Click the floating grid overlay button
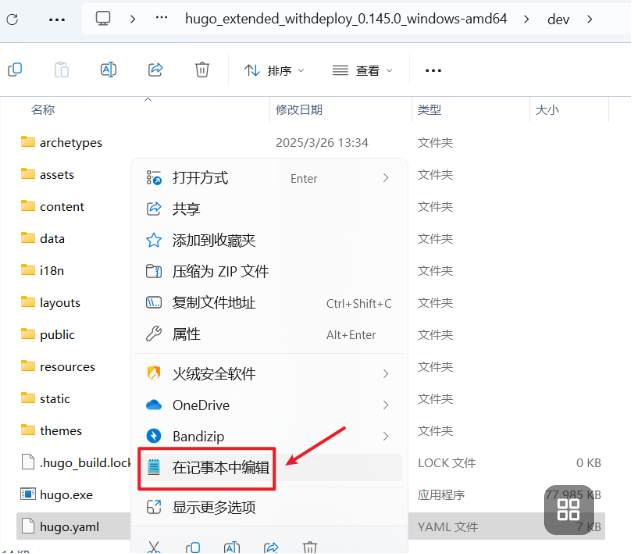This screenshot has width=632, height=554. [568, 509]
